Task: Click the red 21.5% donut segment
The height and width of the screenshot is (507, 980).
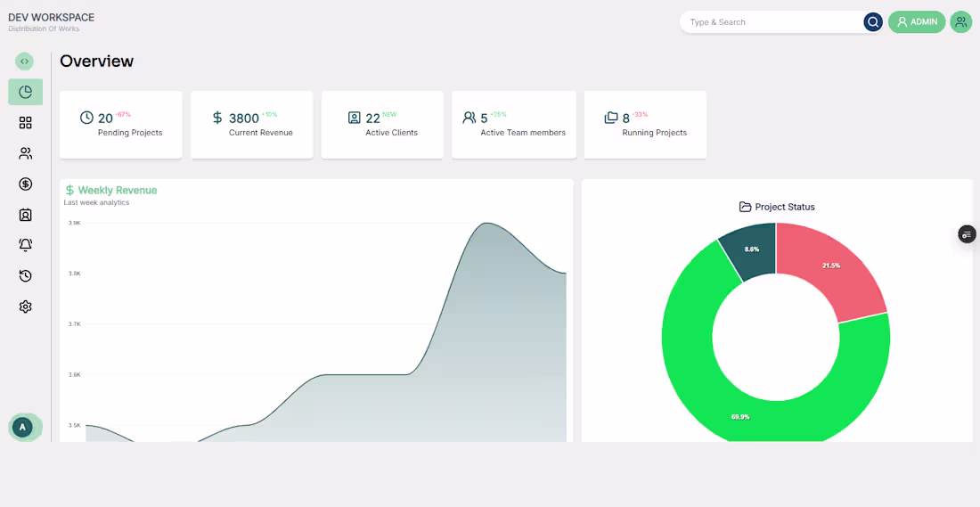Action: coord(831,266)
